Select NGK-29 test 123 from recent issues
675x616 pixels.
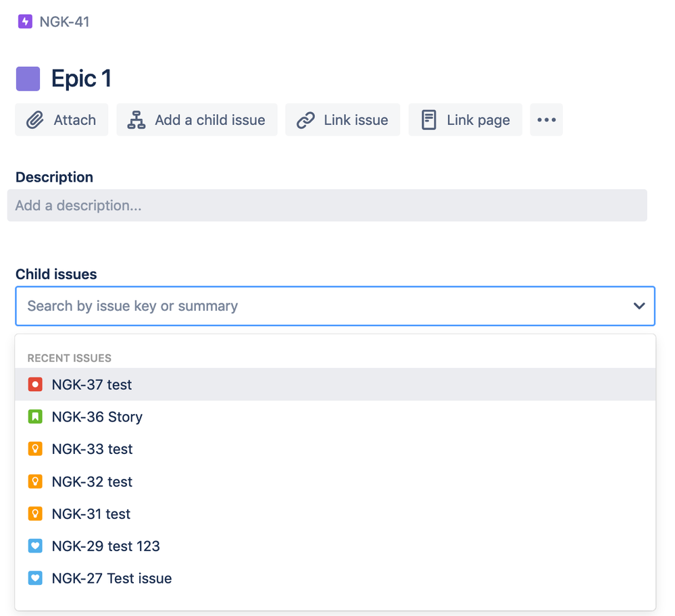[335, 546]
